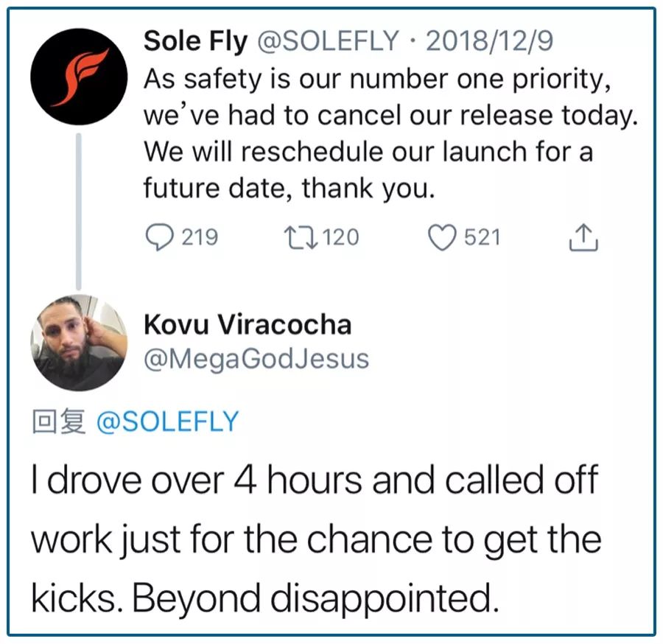The height and width of the screenshot is (644, 663).
Task: Click the Kovu Viracocha display name
Action: tap(248, 324)
